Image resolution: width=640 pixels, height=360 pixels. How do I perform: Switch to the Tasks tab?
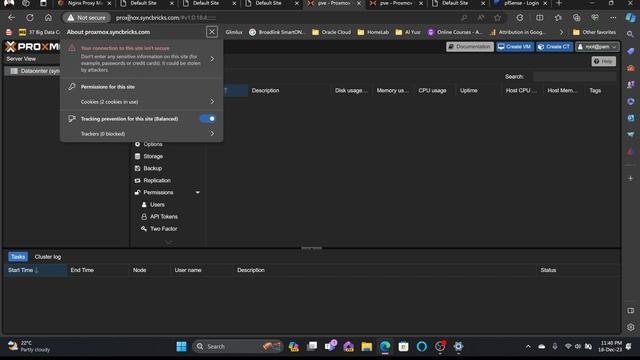pos(18,257)
